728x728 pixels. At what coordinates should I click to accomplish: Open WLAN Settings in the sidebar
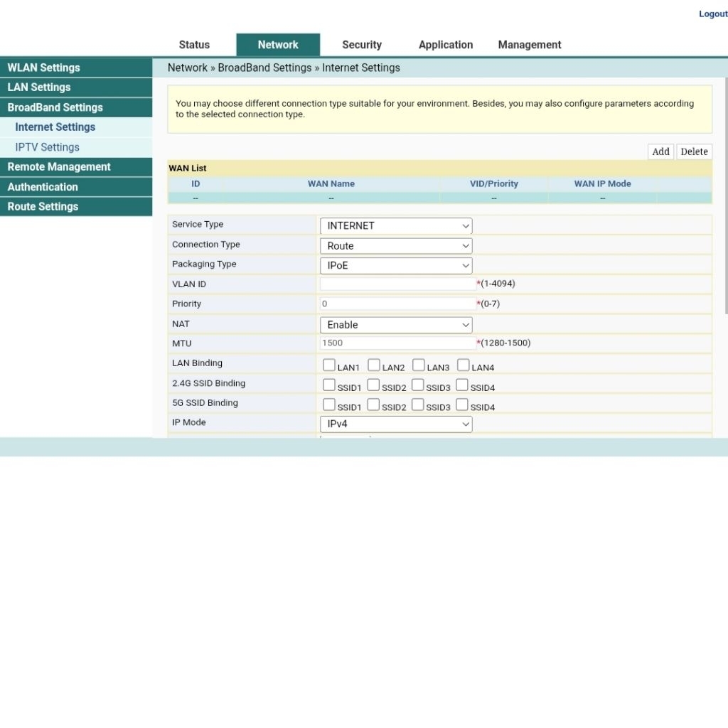pos(76,68)
